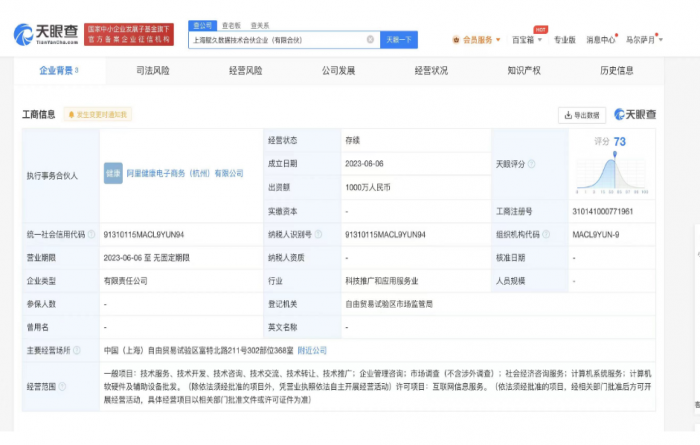The height and width of the screenshot is (445, 700).
Task: Click the 天眼一下 search button
Action: coord(399,40)
